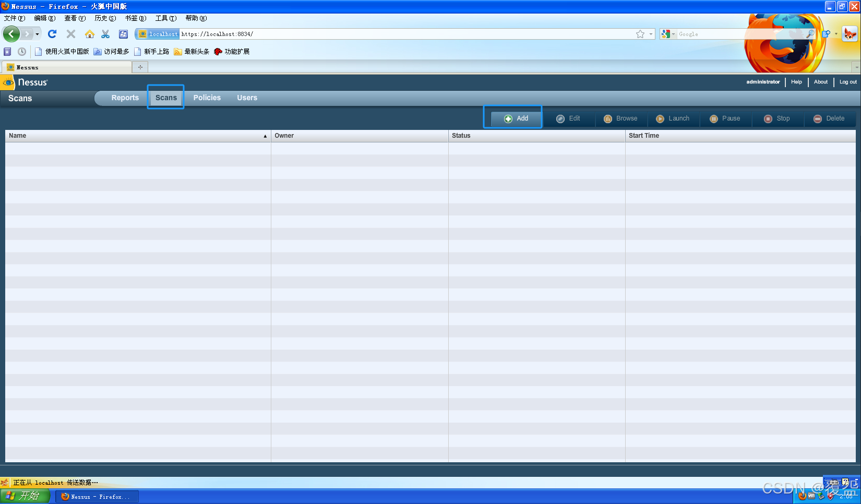
Task: Open the 新手上路 bookmark
Action: pyautogui.click(x=151, y=52)
